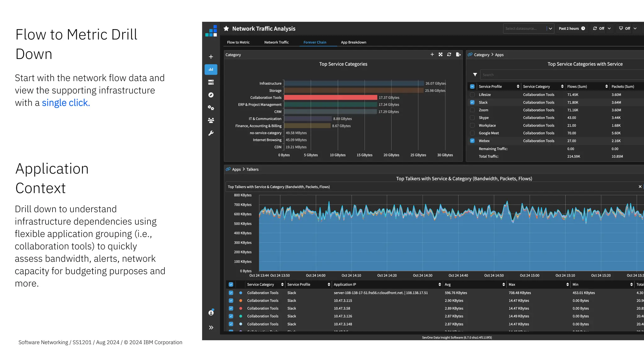The height and width of the screenshot is (362, 644).
Task: Check the Workplace row checkbox
Action: (x=472, y=125)
